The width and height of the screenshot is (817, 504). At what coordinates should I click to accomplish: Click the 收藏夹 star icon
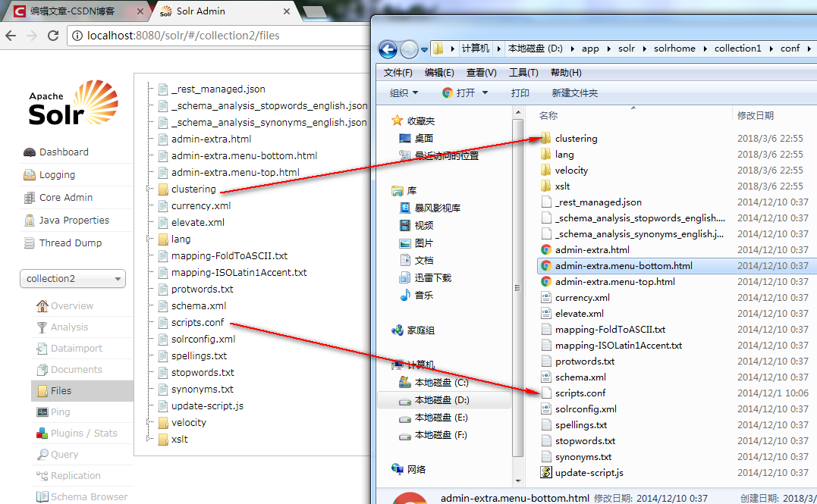click(x=397, y=121)
